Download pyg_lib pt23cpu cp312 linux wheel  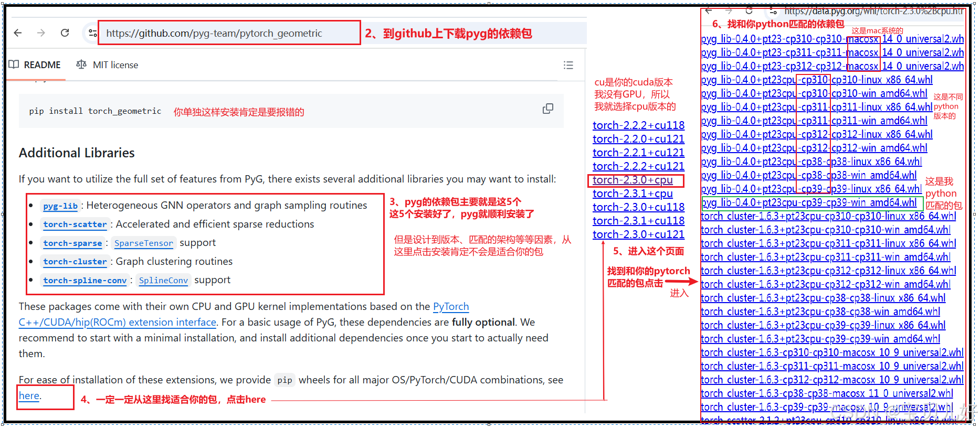click(x=817, y=134)
